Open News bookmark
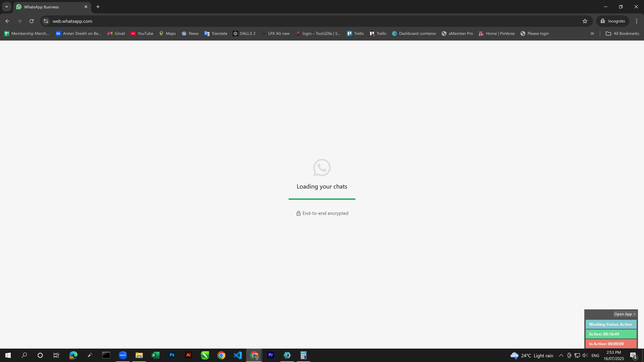The height and width of the screenshot is (362, 644). [x=190, y=34]
